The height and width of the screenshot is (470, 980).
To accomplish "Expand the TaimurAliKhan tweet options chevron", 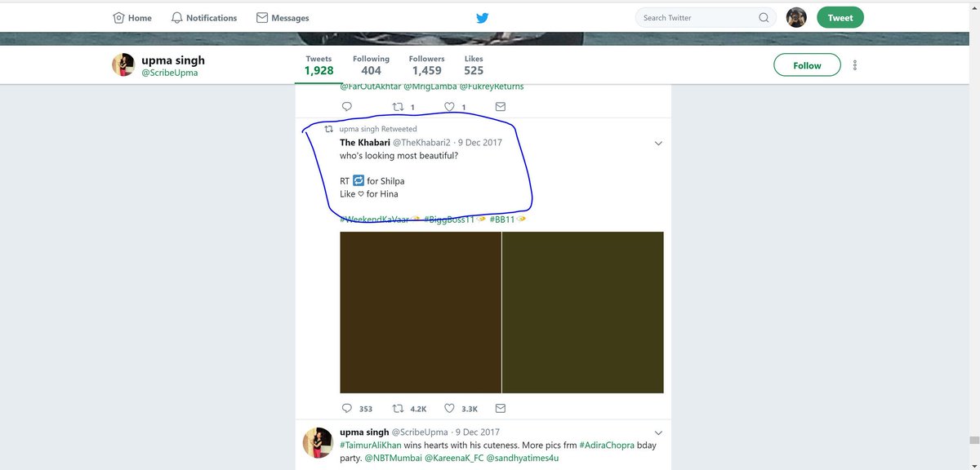I will 659,432.
